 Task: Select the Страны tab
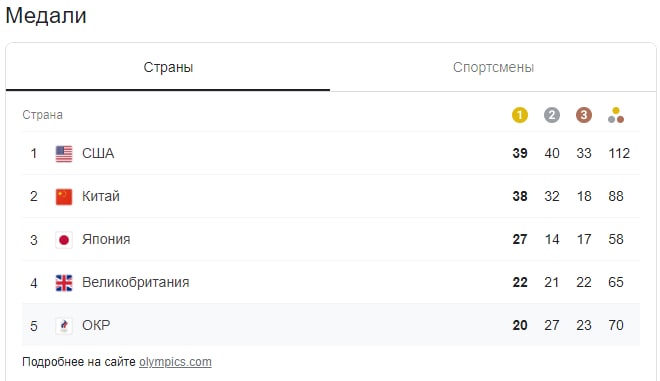(168, 67)
